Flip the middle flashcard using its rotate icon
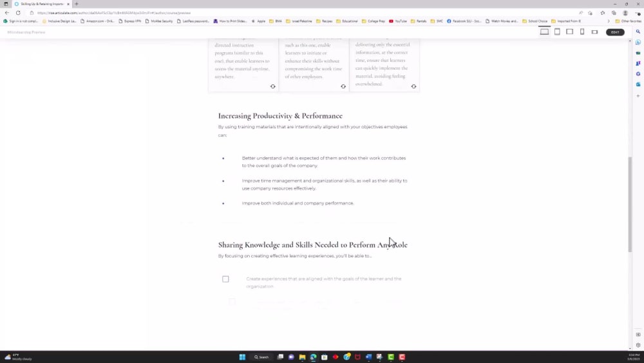This screenshot has height=363, width=644. click(x=343, y=86)
